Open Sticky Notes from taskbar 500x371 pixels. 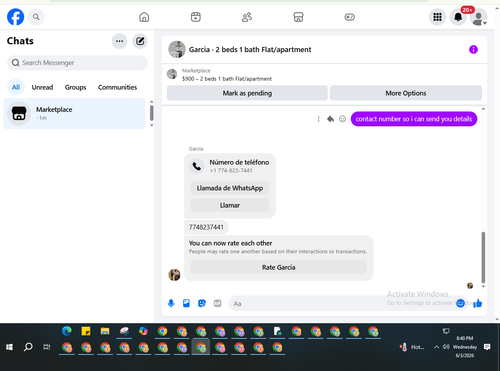86,331
